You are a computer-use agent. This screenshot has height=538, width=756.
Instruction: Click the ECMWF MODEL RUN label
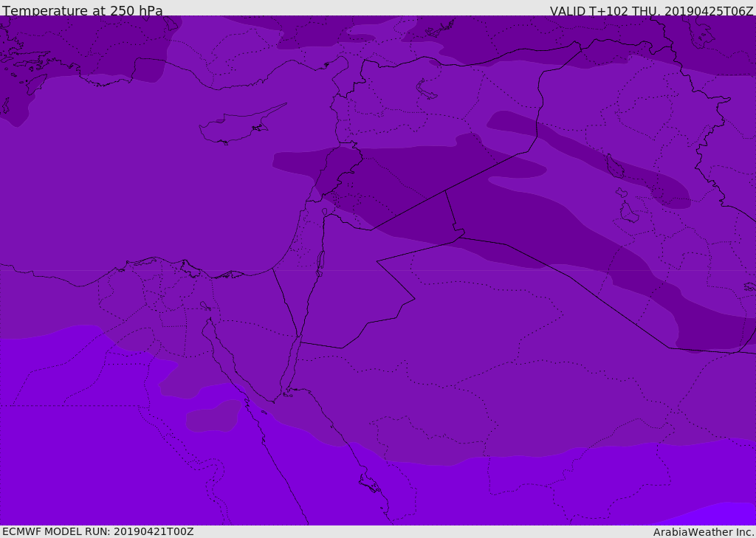click(x=97, y=531)
